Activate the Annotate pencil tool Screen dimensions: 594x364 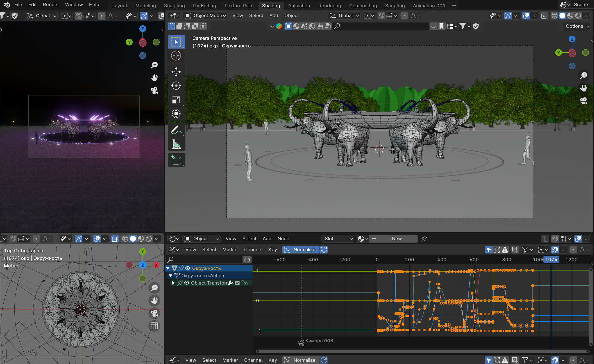176,130
